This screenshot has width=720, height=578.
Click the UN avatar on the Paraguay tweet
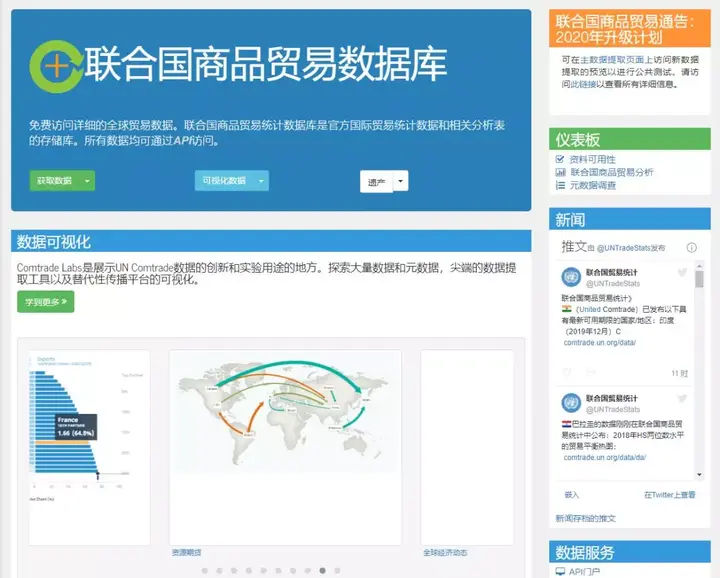pyautogui.click(x=571, y=403)
